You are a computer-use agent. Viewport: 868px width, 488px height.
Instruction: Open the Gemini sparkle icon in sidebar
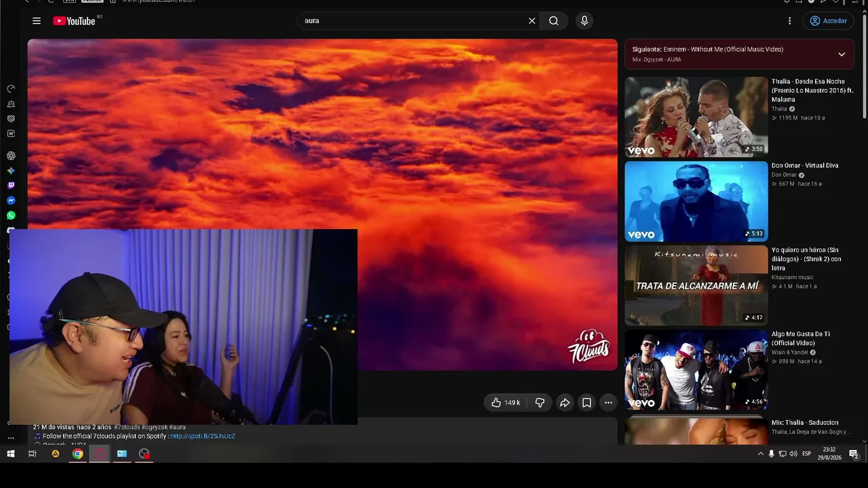11,171
